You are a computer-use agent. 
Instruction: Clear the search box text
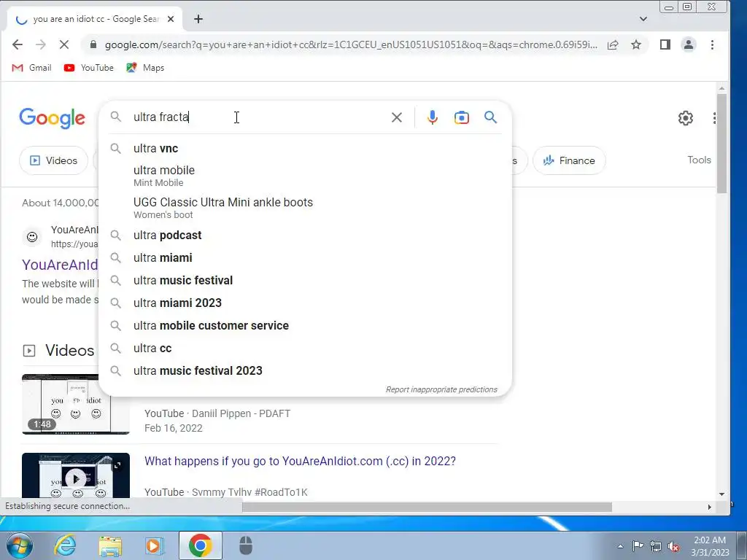click(396, 117)
